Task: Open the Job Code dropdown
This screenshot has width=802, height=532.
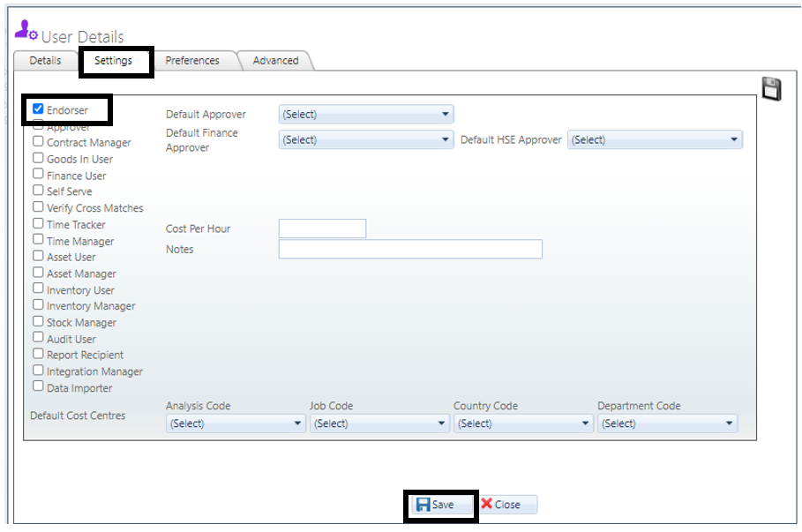Action: coord(379,423)
